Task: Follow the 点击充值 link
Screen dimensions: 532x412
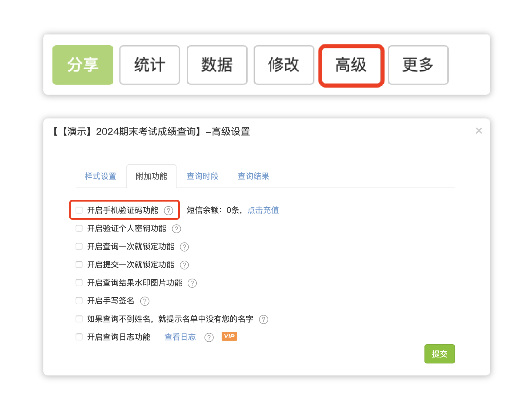Action: tap(263, 210)
